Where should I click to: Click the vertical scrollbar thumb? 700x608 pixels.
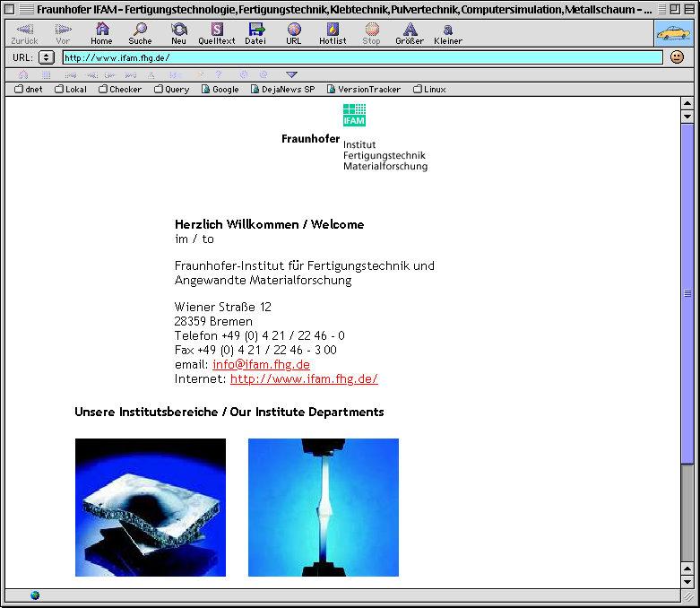pos(687,293)
